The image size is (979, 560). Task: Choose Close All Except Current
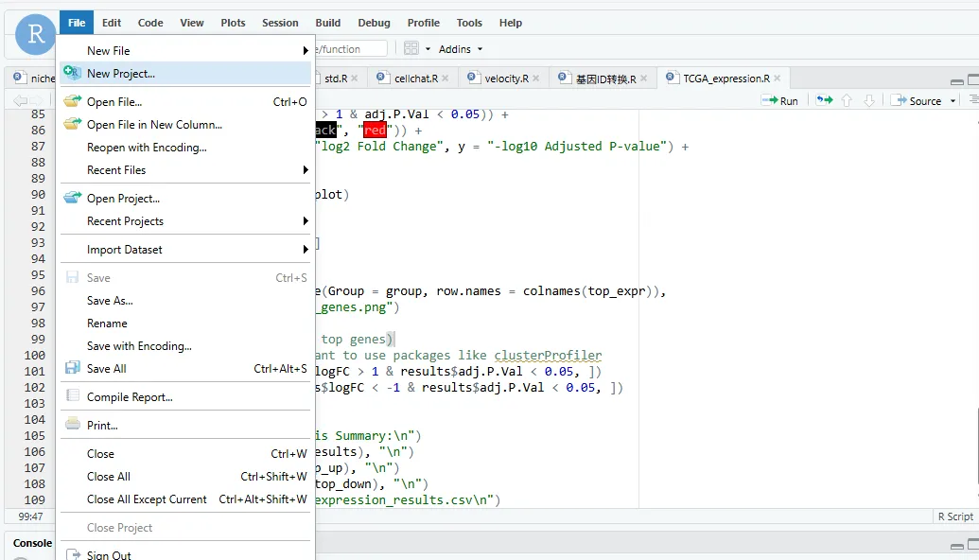[185, 499]
